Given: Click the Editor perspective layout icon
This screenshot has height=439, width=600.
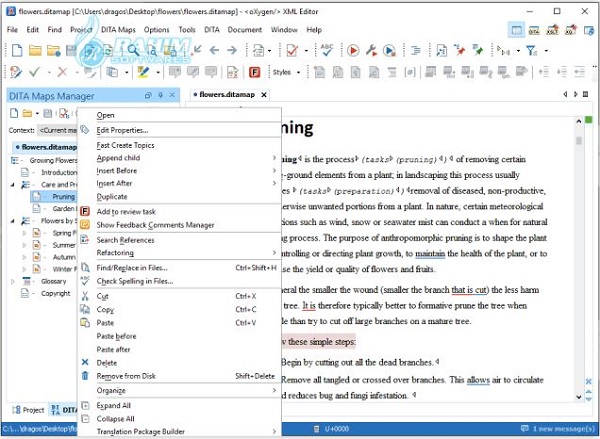Looking at the screenshot, I should [516, 30].
